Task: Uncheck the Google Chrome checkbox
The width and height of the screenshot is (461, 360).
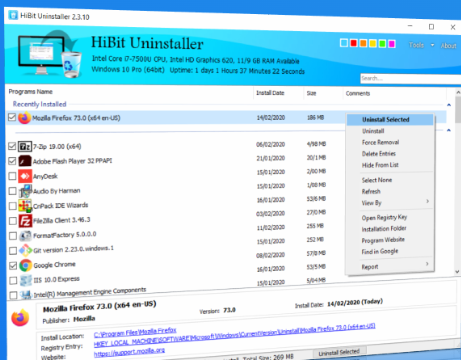Action: (x=13, y=265)
